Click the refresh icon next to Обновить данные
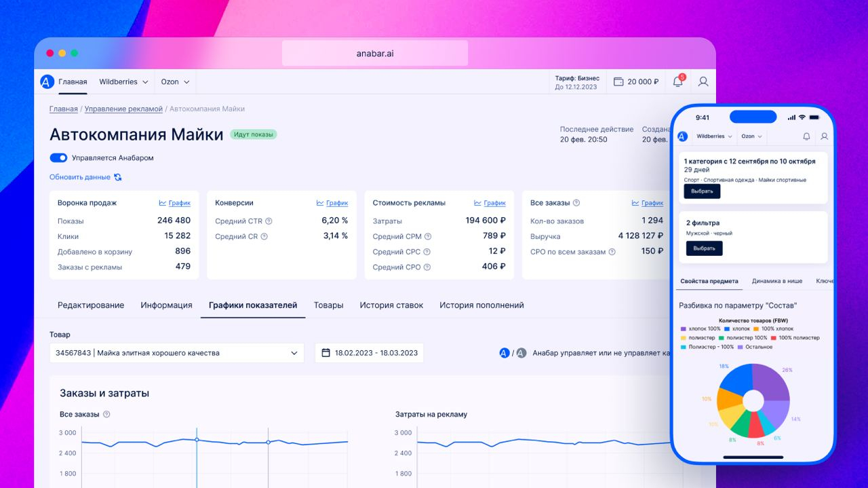This screenshot has height=488, width=868. click(118, 177)
